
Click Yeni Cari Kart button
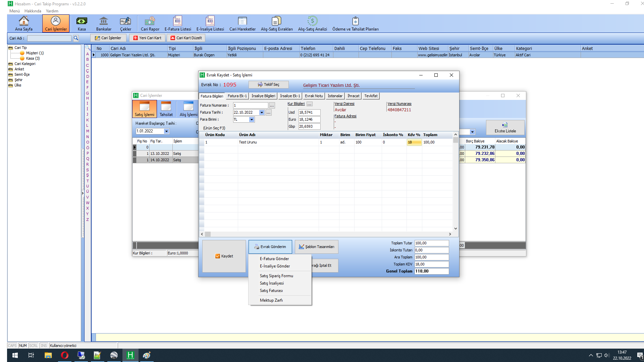pyautogui.click(x=147, y=38)
